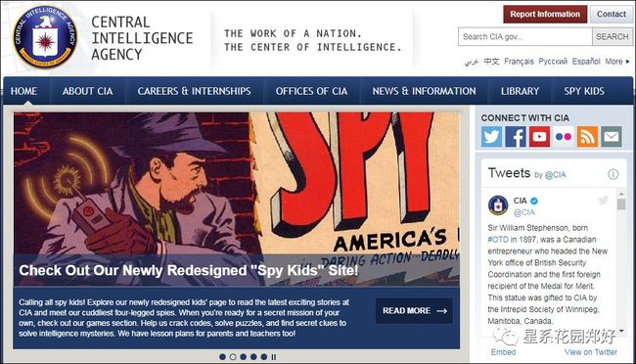Click the @CIA link in Tweets header
The height and width of the screenshot is (364, 636).
pyautogui.click(x=555, y=175)
